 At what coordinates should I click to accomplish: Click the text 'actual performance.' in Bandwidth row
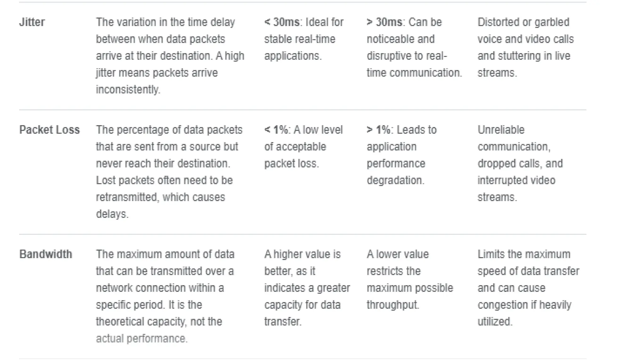(x=142, y=339)
